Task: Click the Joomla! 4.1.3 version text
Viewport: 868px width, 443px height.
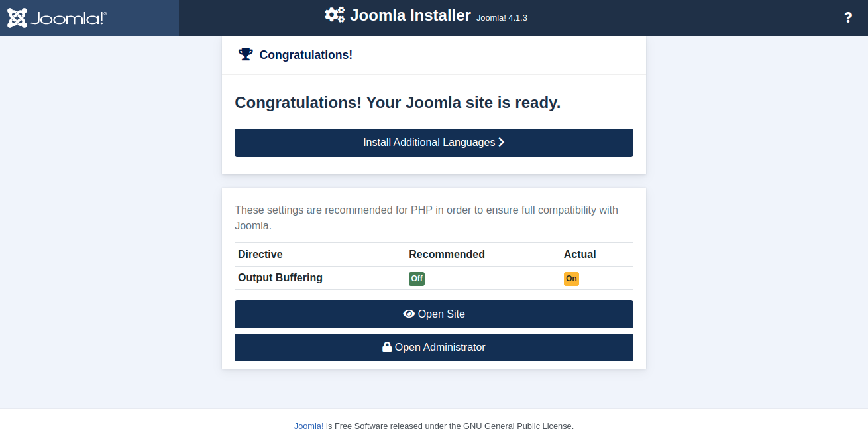Action: coord(502,18)
